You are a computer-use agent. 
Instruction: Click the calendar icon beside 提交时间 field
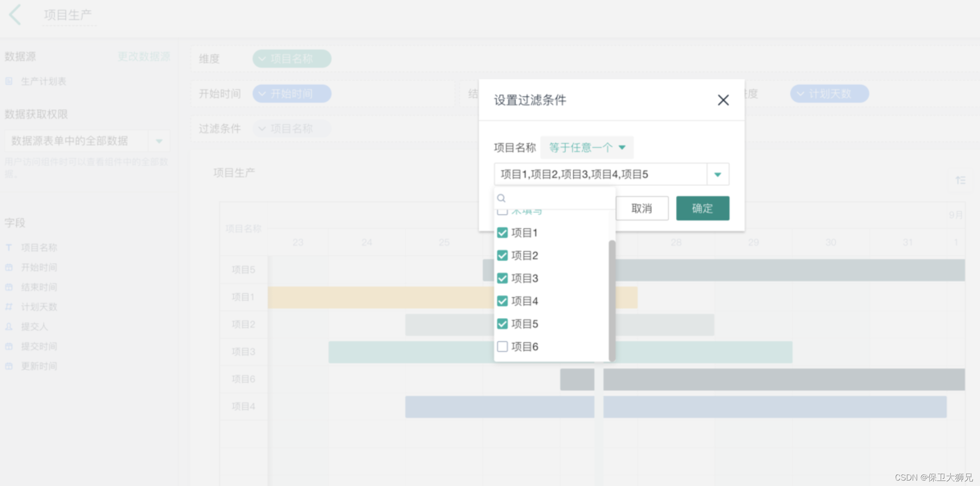pos(9,346)
